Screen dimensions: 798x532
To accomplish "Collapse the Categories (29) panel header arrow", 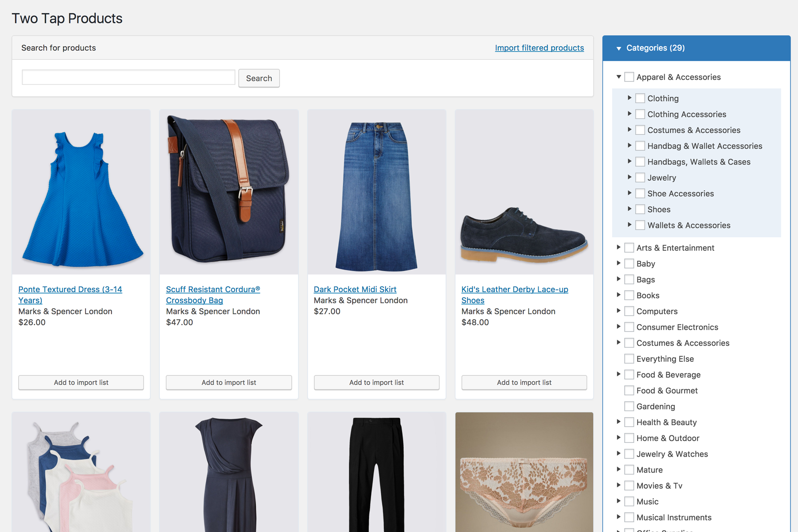I will click(619, 48).
